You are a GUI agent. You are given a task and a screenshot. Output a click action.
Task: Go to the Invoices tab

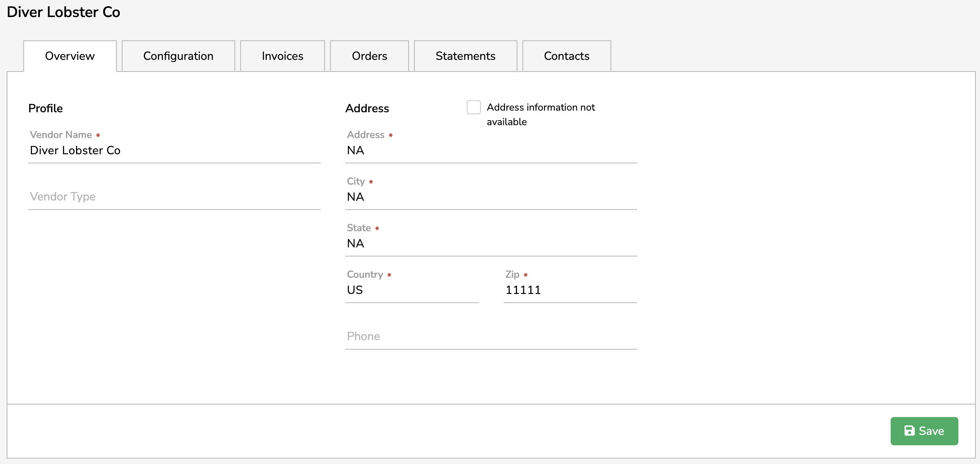point(283,56)
